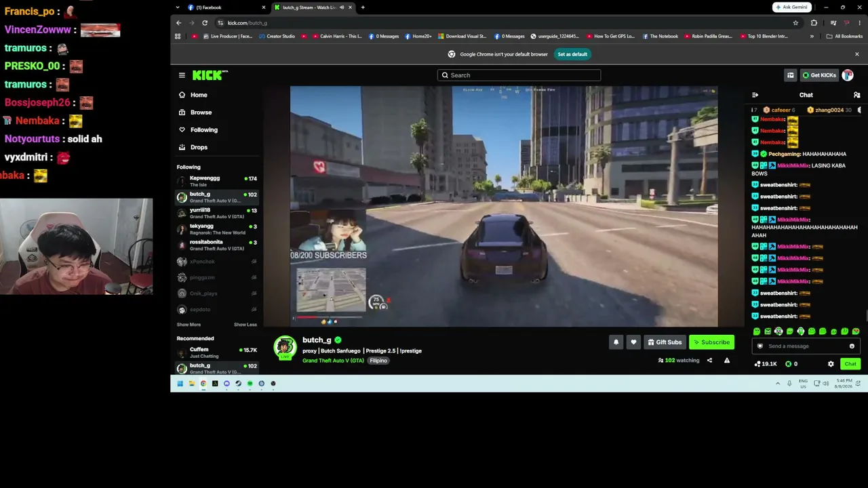Open the emoji picker in the message box

852,346
